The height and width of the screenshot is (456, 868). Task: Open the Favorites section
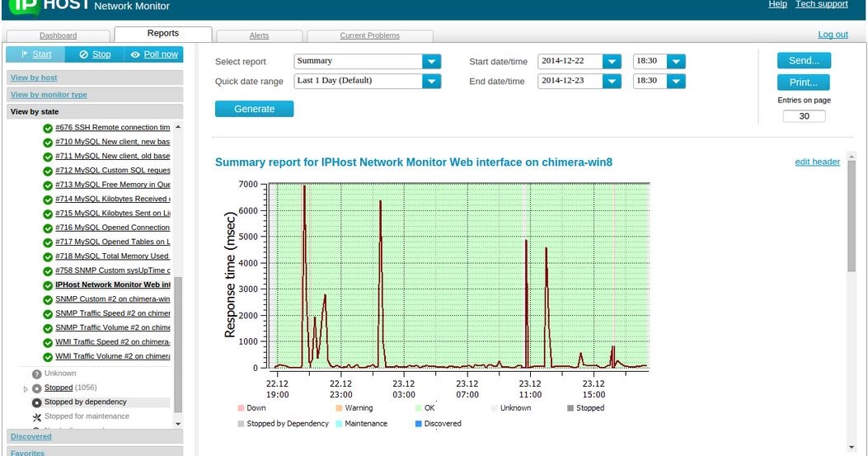(x=95, y=452)
